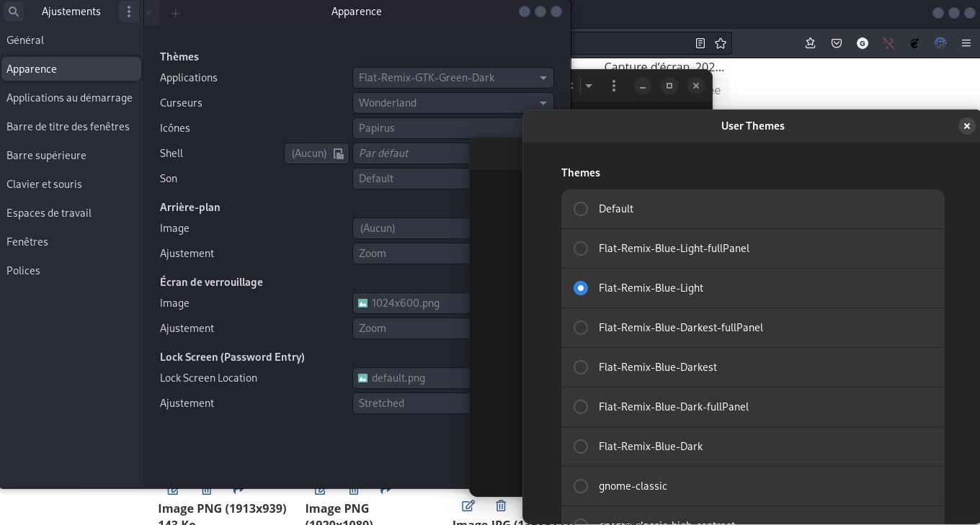Open the Shell 'Par défaut' dropdown
This screenshot has width=980, height=525.
[411, 153]
